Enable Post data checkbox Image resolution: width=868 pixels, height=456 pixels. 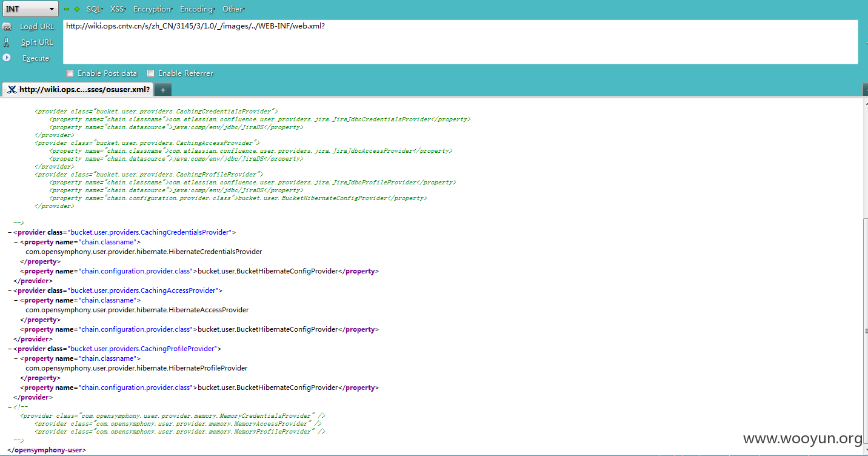[x=70, y=73]
